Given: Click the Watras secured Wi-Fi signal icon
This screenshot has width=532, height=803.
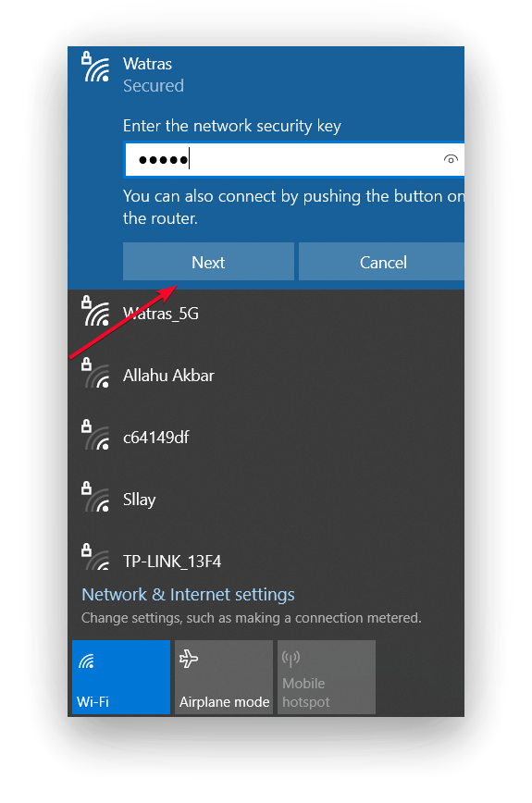Looking at the screenshot, I should (x=95, y=67).
